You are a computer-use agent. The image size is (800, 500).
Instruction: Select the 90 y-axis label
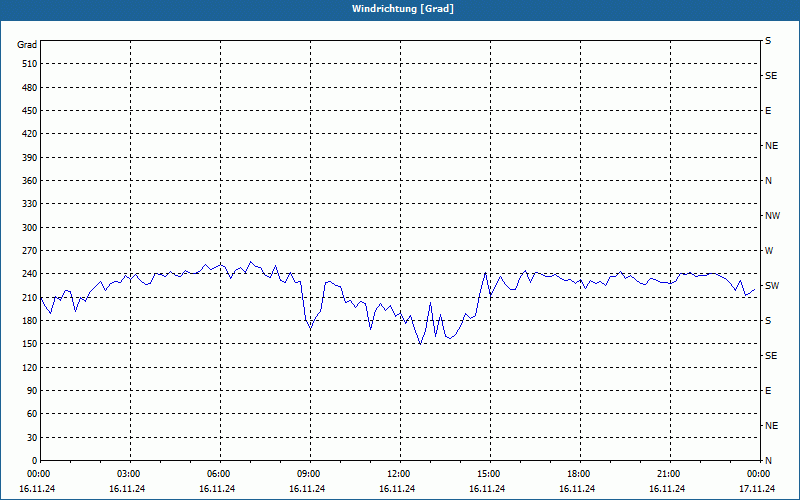pyautogui.click(x=32, y=391)
